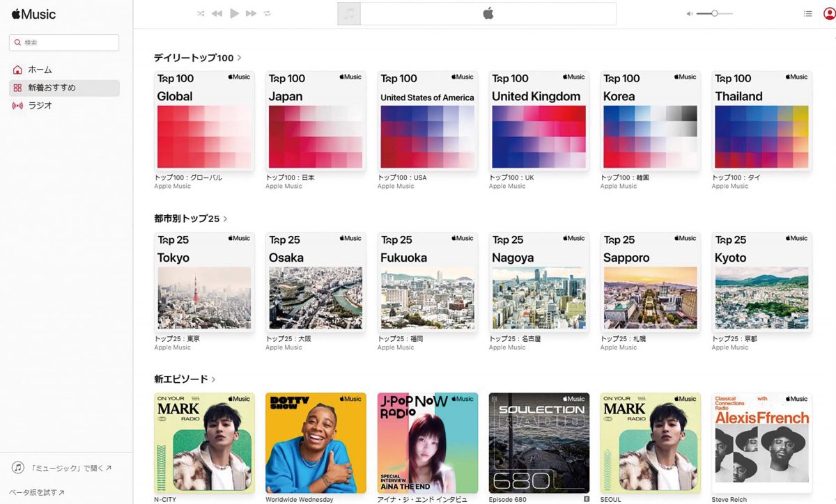Open the Top 25 Tokyo playlist

[x=204, y=282]
